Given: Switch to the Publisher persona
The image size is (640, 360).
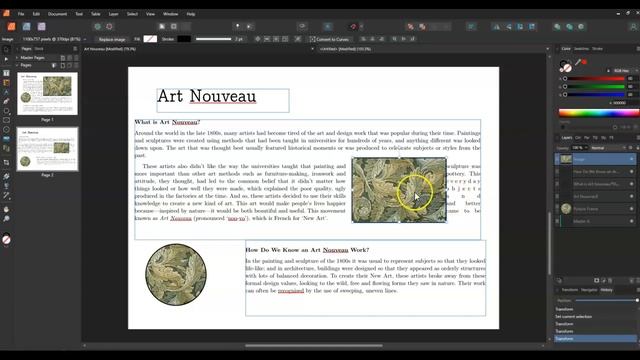Looking at the screenshot, I should [11, 27].
